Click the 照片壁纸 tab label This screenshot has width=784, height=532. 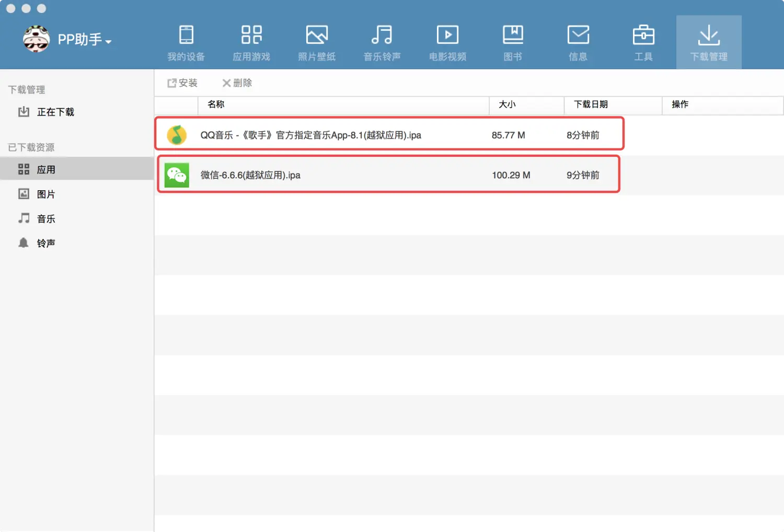click(317, 56)
